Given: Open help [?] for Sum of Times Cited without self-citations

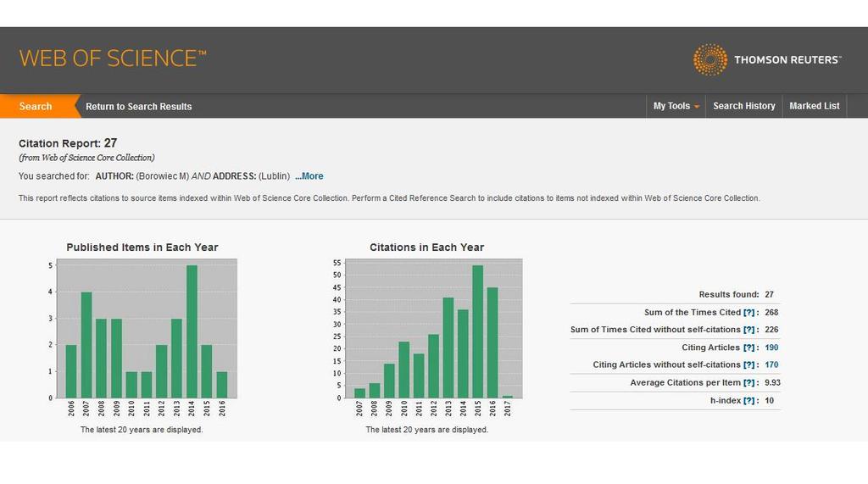Looking at the screenshot, I should [x=749, y=330].
